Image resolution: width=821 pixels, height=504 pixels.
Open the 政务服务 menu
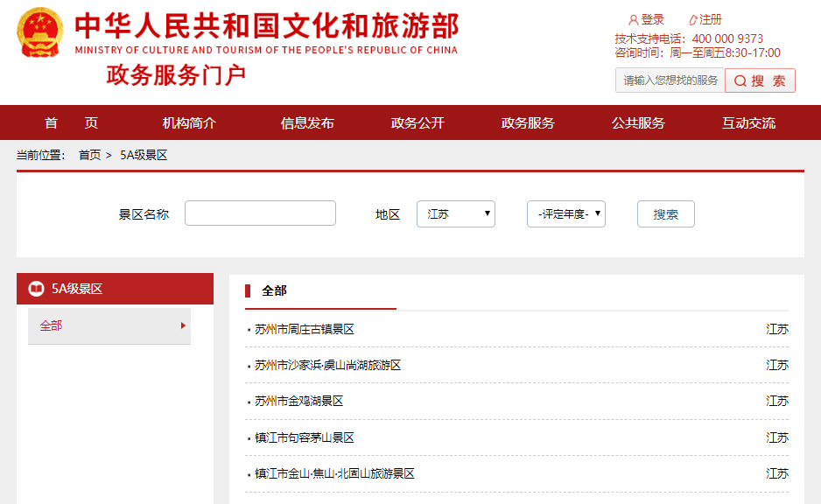[x=528, y=123]
